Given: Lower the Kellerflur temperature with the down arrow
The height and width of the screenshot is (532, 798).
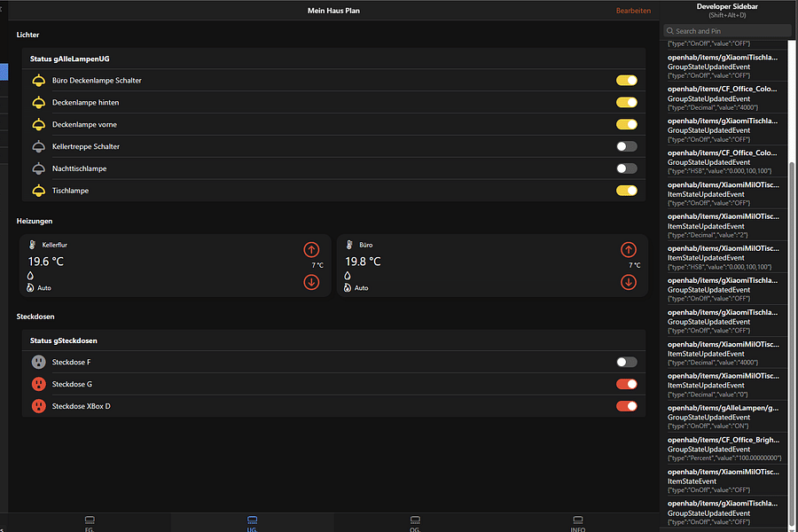Looking at the screenshot, I should [x=311, y=282].
